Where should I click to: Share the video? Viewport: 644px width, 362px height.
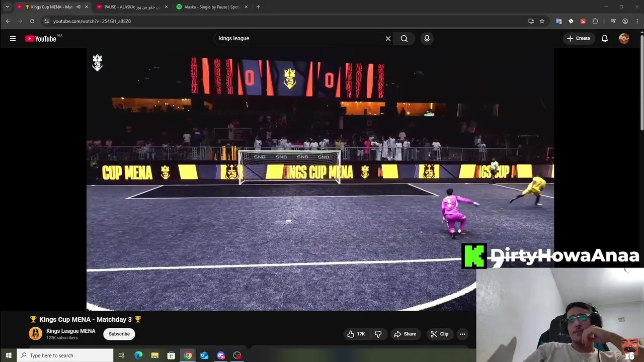pos(405,334)
